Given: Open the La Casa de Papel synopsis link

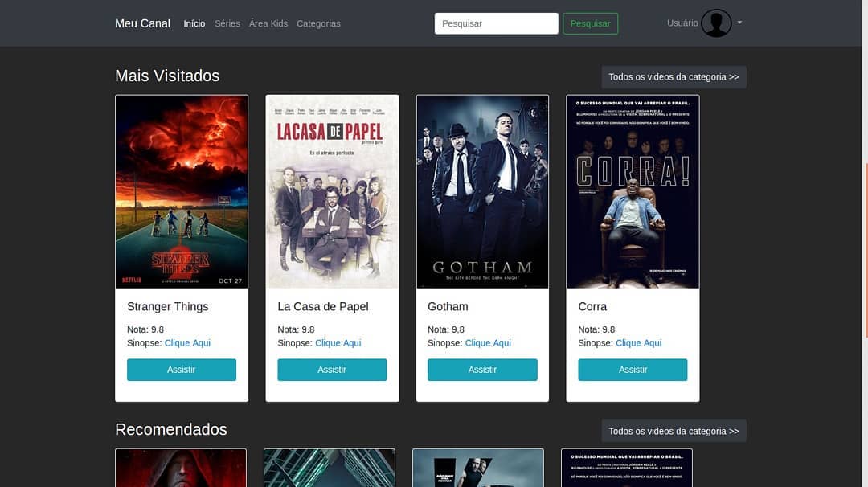Looking at the screenshot, I should (x=338, y=342).
